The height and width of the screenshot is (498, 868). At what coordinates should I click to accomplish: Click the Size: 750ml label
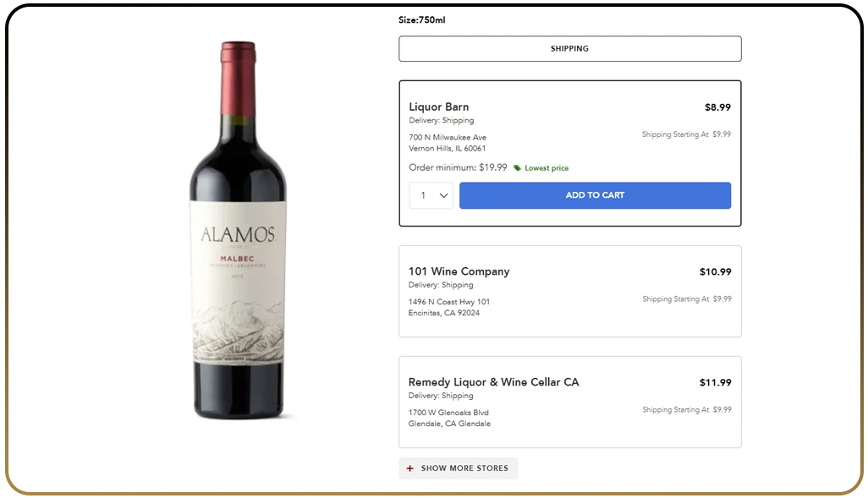(x=420, y=19)
